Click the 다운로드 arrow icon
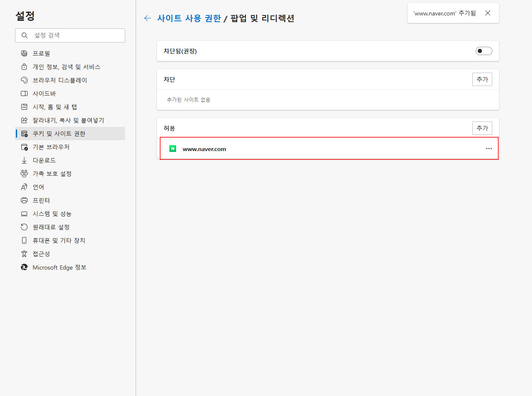This screenshot has height=396, width=532. click(24, 160)
